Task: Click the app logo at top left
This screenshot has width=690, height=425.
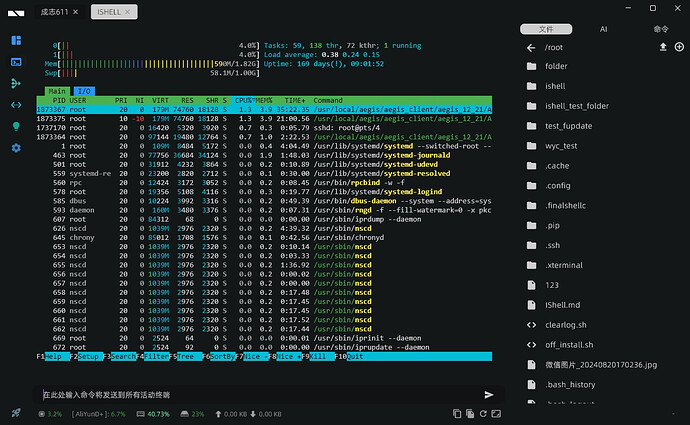Action: point(16,13)
